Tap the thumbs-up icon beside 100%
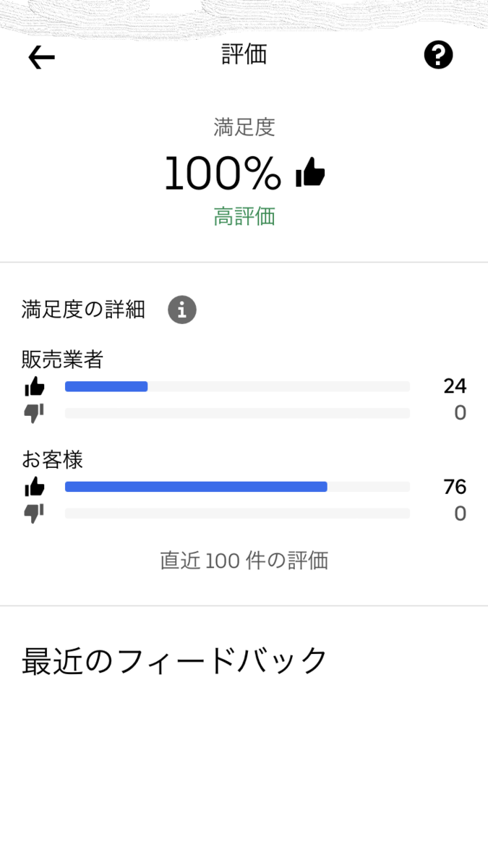The height and width of the screenshot is (868, 488). pyautogui.click(x=311, y=173)
